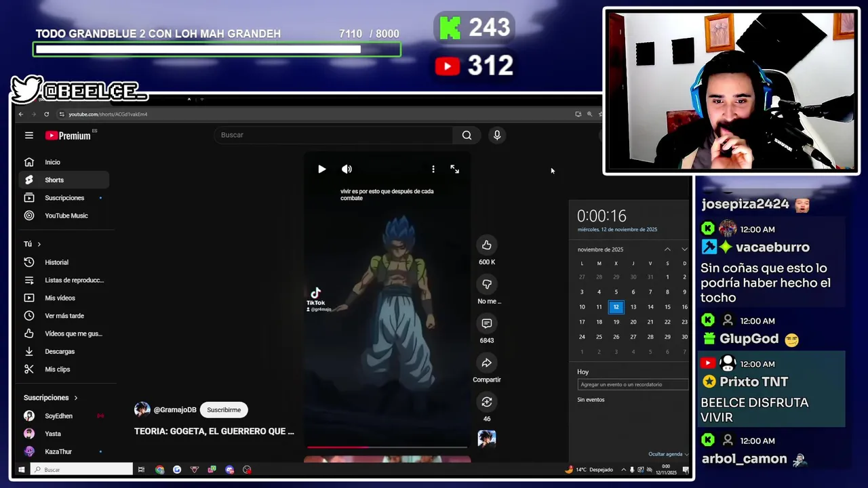Open the SoyEdhen subscription channel

(x=64, y=416)
